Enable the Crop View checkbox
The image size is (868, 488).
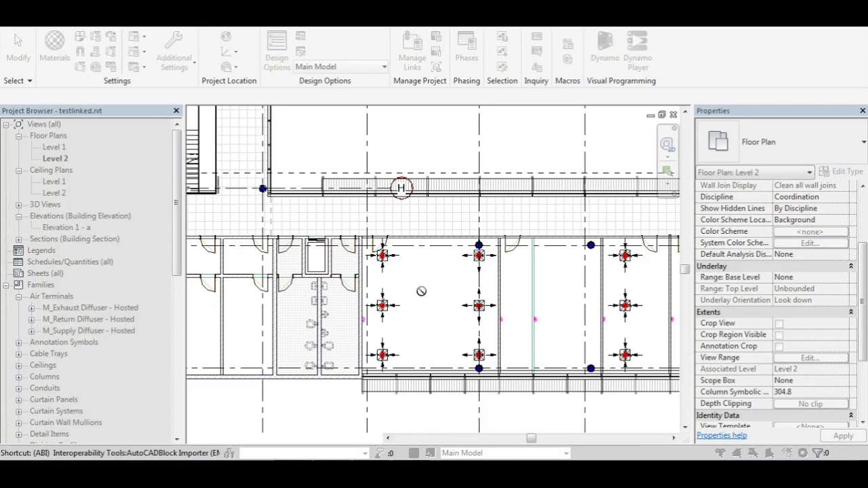779,324
